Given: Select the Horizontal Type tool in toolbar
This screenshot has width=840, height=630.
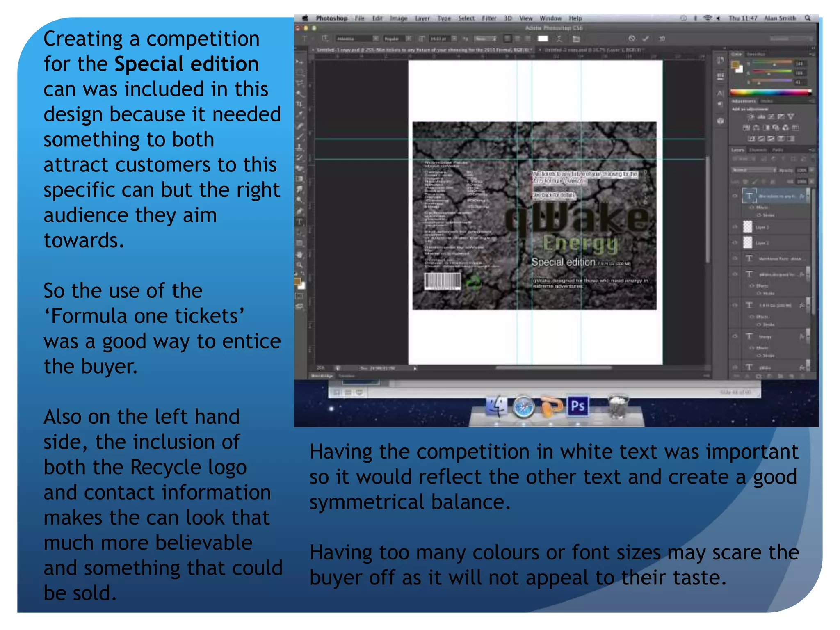Looking at the screenshot, I should tap(300, 222).
